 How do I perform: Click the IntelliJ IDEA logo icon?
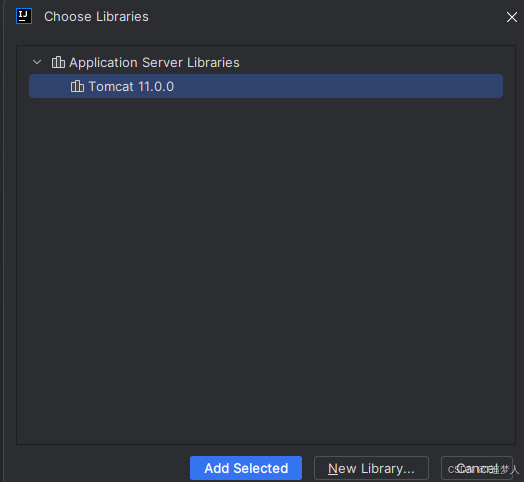pyautogui.click(x=24, y=16)
